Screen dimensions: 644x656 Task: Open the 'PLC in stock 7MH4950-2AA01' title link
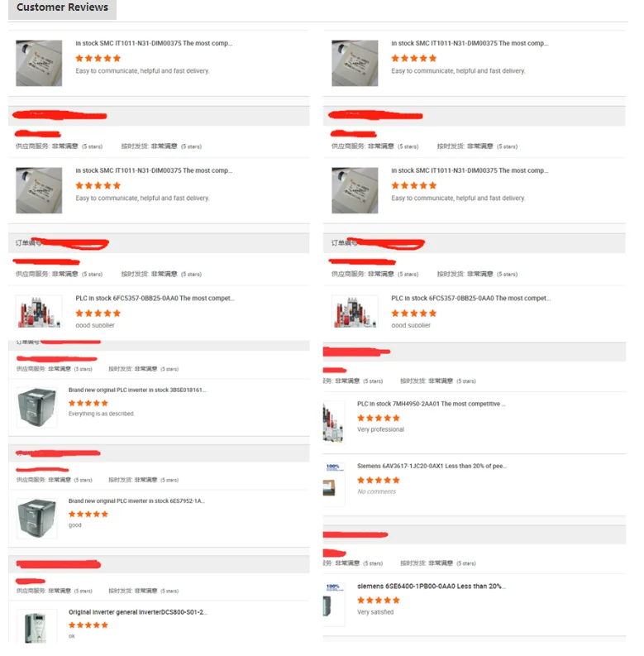coord(431,405)
